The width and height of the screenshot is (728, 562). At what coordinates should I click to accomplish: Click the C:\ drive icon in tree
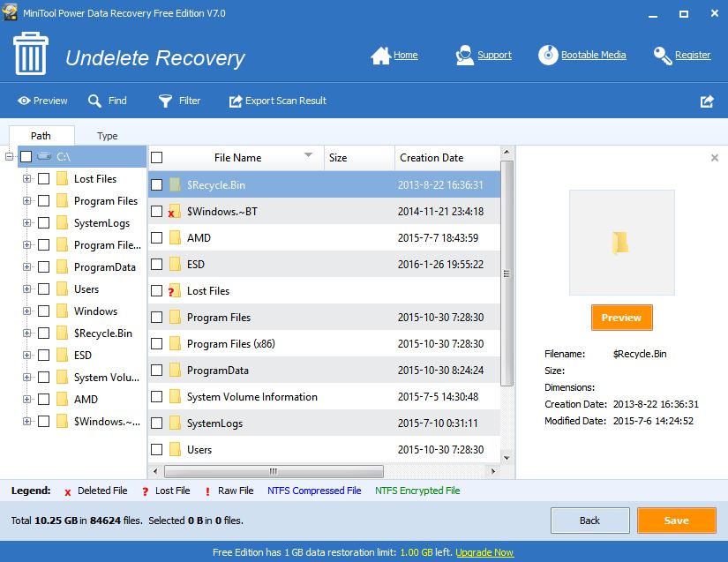[x=44, y=156]
